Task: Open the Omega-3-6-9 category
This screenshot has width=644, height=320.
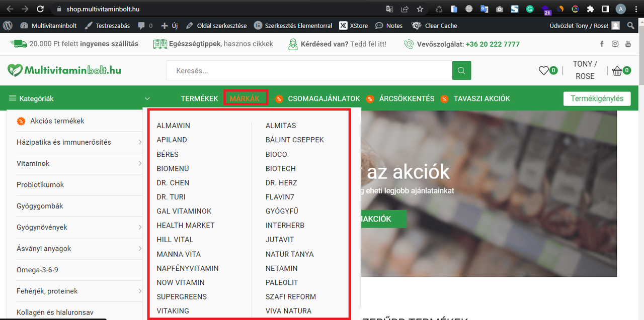Action: pyautogui.click(x=37, y=270)
